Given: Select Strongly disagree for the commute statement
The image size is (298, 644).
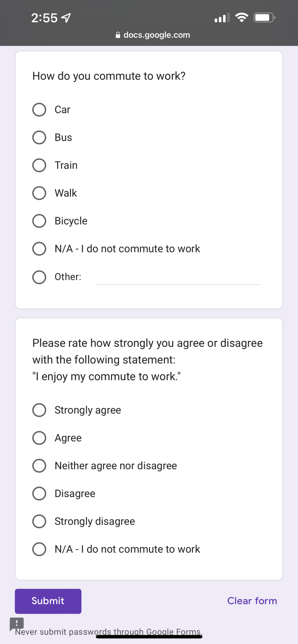Looking at the screenshot, I should [x=39, y=521].
